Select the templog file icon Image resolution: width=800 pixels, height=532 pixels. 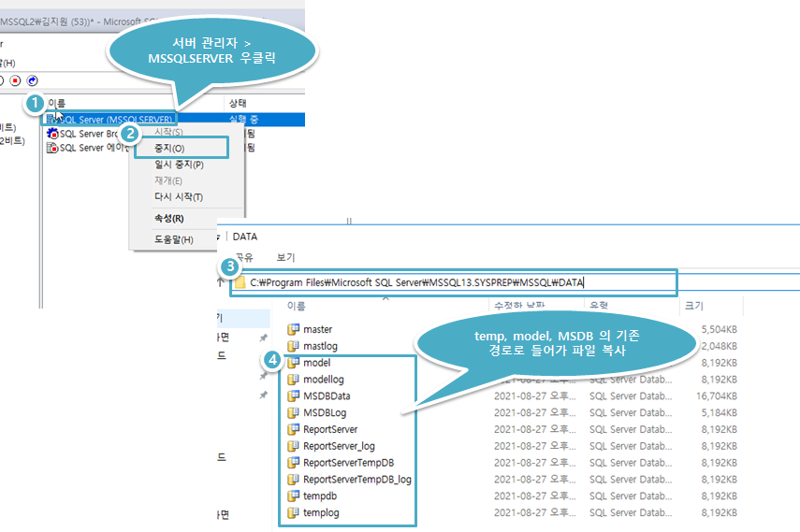click(x=294, y=512)
